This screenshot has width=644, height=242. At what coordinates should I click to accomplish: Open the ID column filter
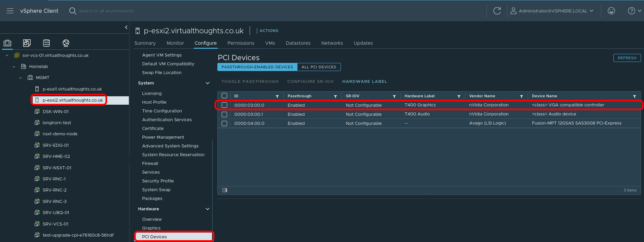[277, 96]
